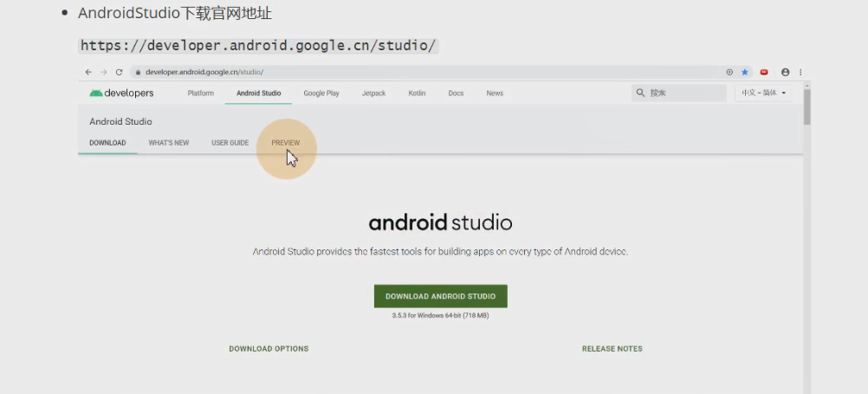Open the Kotlin nav item
This screenshot has height=394, width=868.
click(x=417, y=94)
